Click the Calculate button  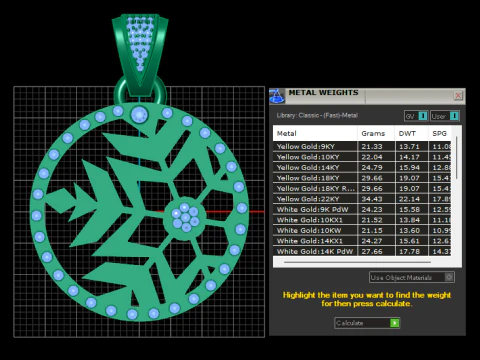coord(367,323)
